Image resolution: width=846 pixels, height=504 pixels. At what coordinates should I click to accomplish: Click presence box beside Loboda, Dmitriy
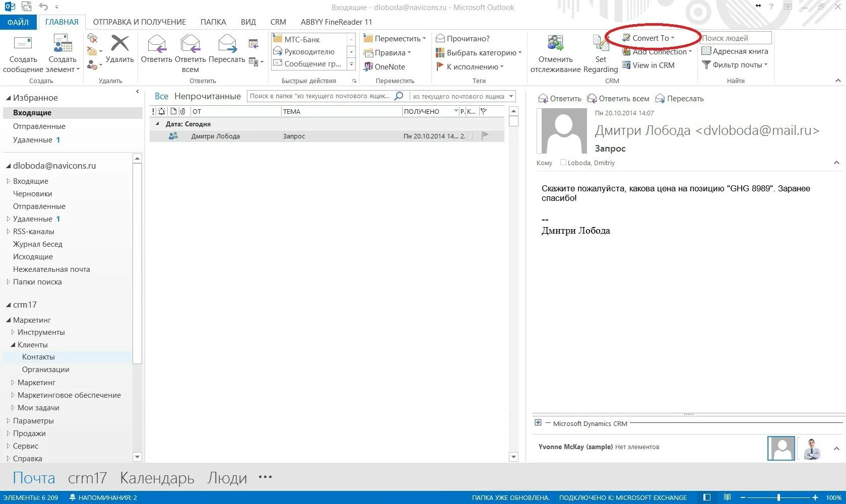(563, 162)
